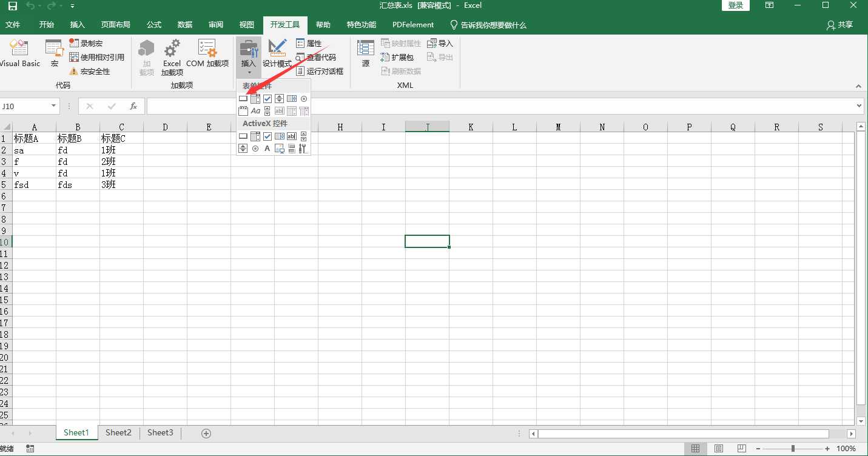Add a new sheet with plus button
The width and height of the screenshot is (868, 456).
pyautogui.click(x=206, y=433)
